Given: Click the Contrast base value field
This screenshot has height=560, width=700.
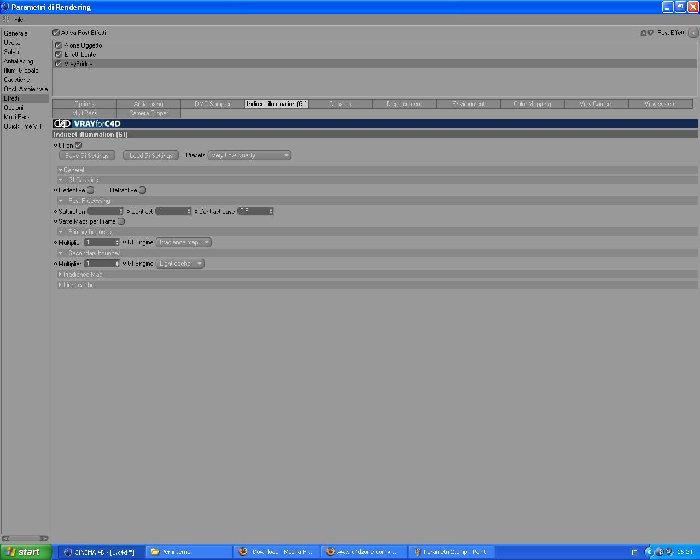Looking at the screenshot, I should [x=255, y=211].
